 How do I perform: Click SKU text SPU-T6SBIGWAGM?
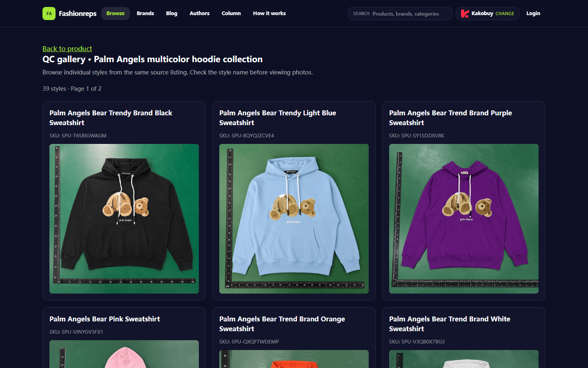click(x=78, y=136)
